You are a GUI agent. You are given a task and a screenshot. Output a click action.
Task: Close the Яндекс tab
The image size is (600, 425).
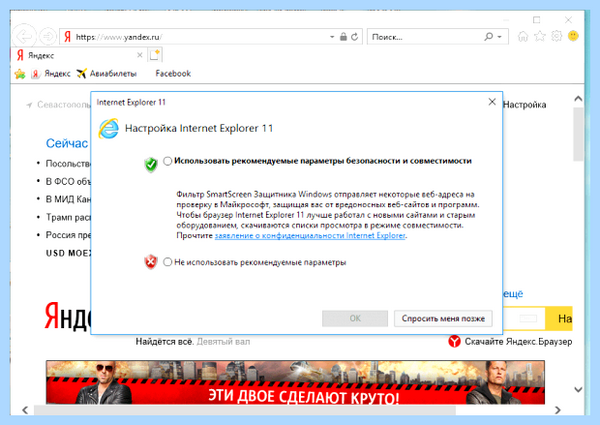click(140, 55)
